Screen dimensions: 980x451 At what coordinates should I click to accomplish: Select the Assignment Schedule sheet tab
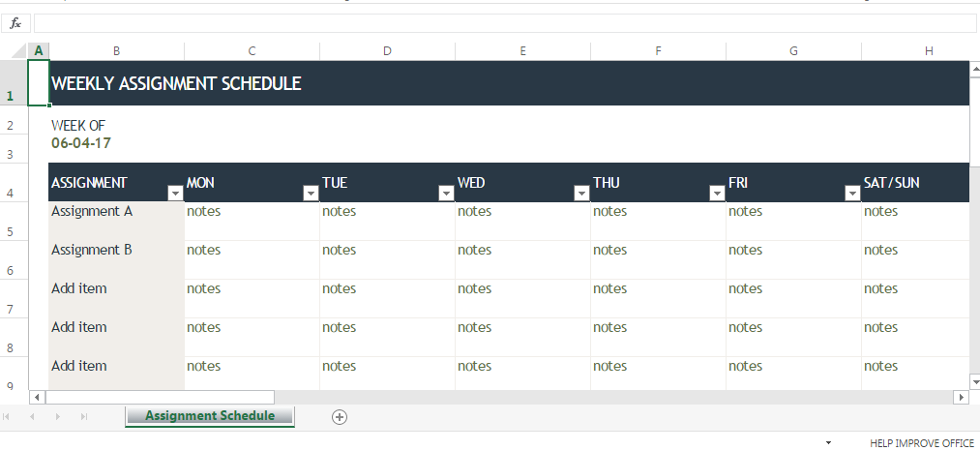210,416
